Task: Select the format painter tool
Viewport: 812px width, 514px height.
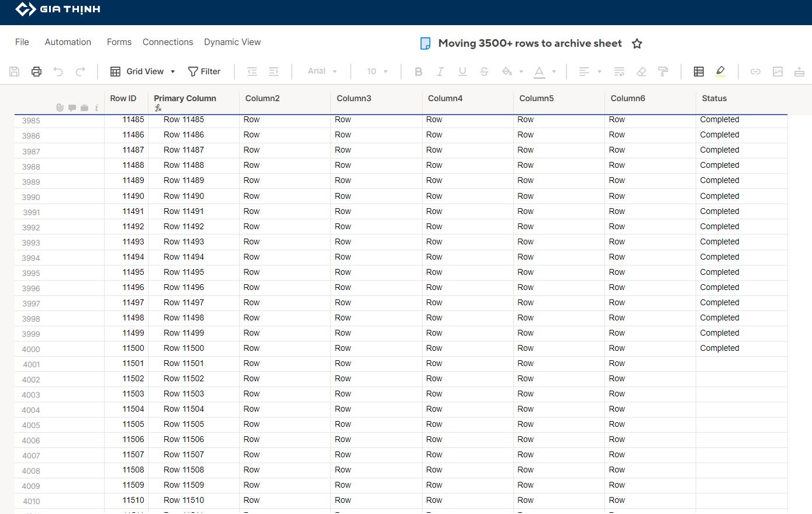Action: tap(663, 71)
